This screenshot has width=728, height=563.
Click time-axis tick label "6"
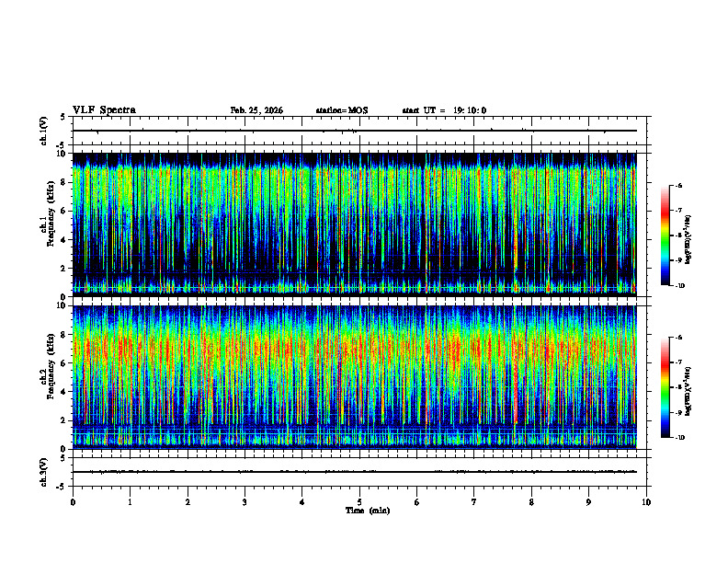417,502
